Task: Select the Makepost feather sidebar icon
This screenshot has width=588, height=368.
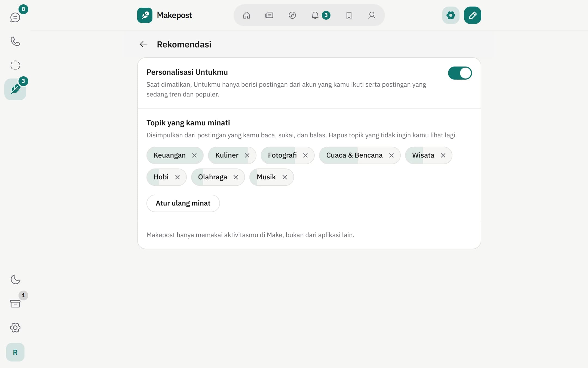Action: [15, 89]
